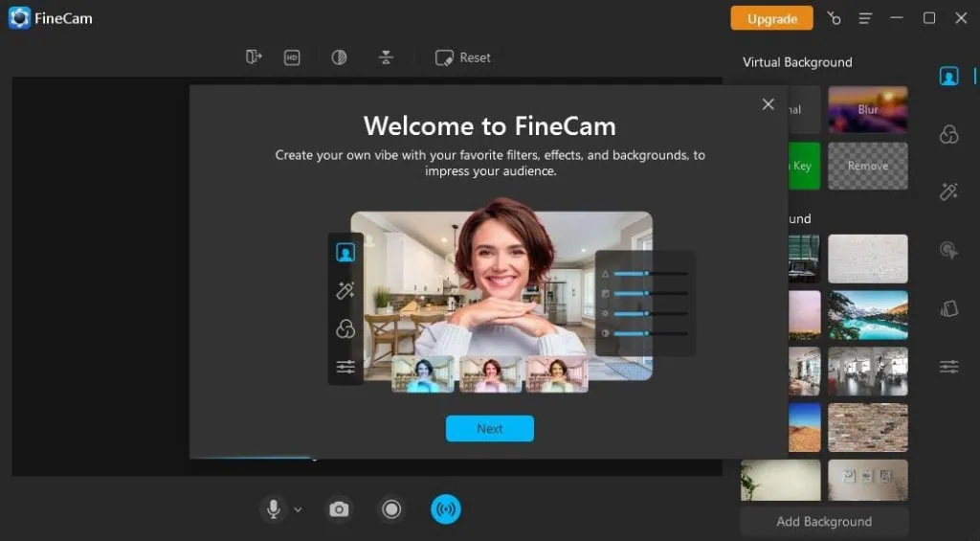This screenshot has width=980, height=541.
Task: Click the flip vertical icon
Action: 386,57
